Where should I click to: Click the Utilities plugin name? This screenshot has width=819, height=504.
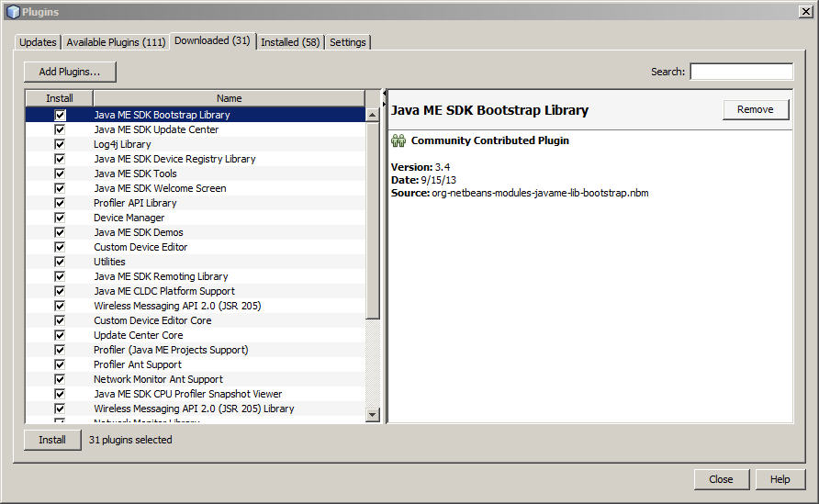click(109, 262)
